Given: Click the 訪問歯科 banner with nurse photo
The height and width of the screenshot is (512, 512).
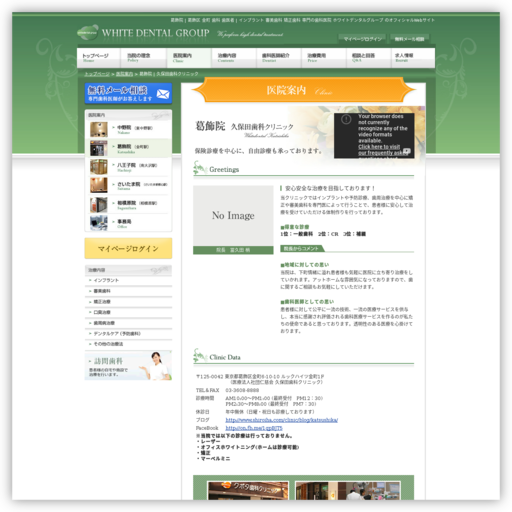Looking at the screenshot, I should coord(128,366).
